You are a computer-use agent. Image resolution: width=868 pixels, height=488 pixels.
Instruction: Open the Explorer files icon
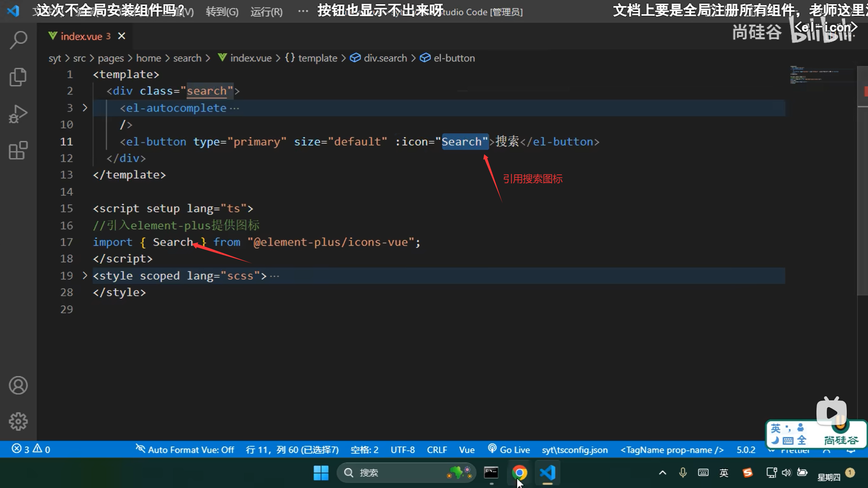(x=18, y=77)
